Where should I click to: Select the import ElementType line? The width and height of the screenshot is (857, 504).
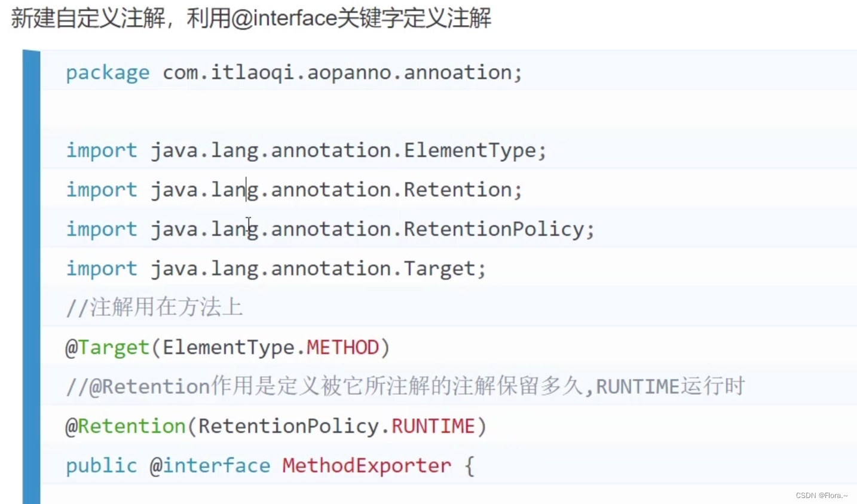coord(306,150)
